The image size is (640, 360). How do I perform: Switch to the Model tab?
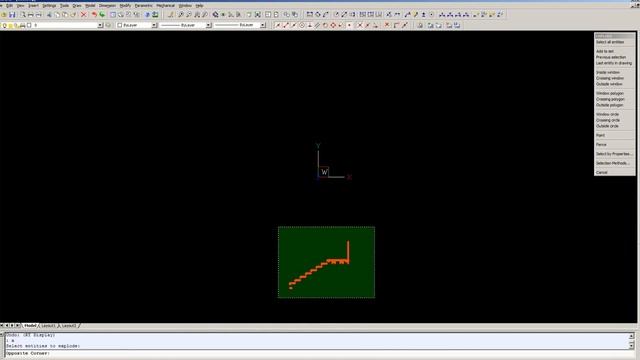point(30,326)
